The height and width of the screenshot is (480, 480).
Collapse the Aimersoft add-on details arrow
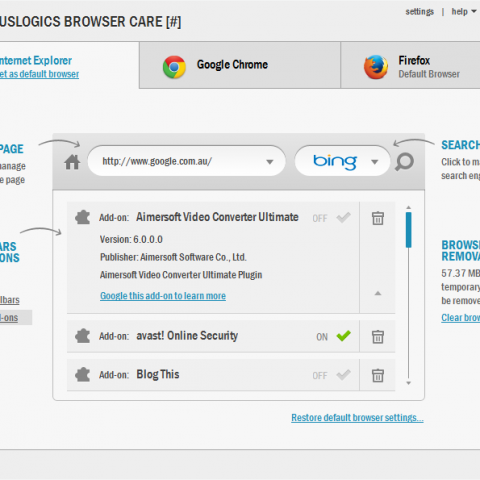coord(378,293)
